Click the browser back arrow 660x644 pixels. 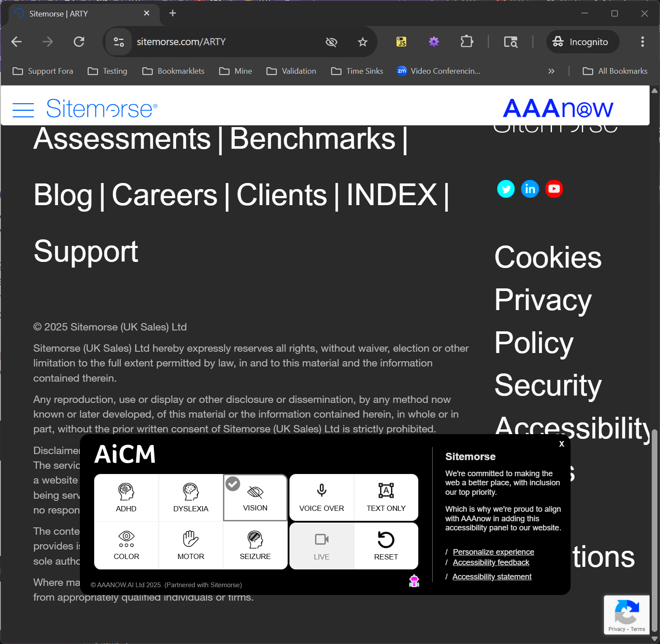tap(16, 42)
